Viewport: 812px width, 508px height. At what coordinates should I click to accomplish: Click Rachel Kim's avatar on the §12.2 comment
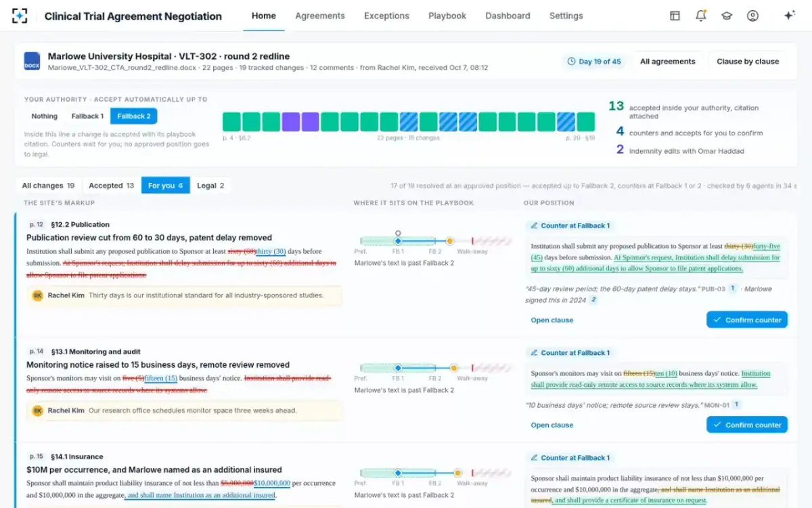pyautogui.click(x=38, y=295)
